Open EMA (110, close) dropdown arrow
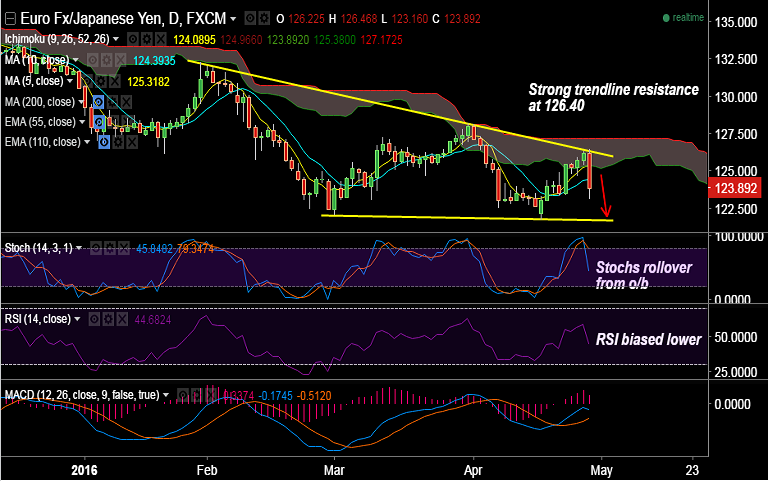This screenshot has width=768, height=482. coord(87,142)
